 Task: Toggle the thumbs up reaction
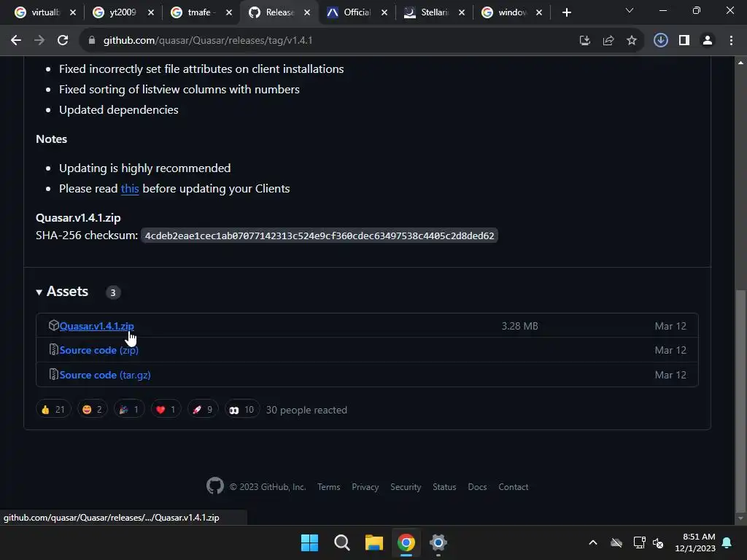tap(53, 410)
